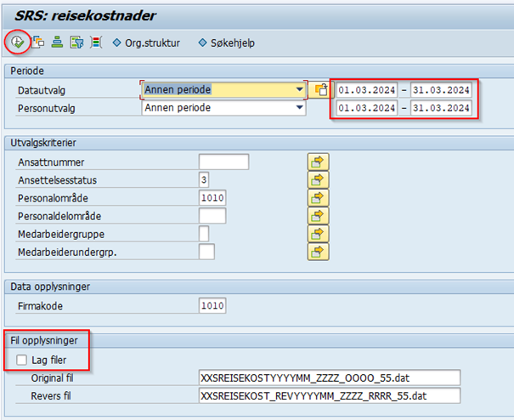Click the Personutvalg end date field
Image resolution: width=514 pixels, height=420 pixels.
point(441,108)
